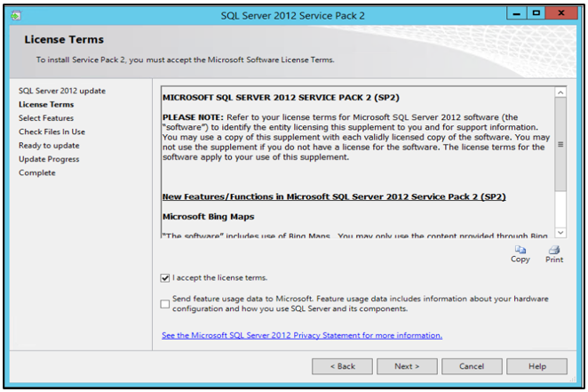Image resolution: width=588 pixels, height=392 pixels.
Task: Enable Send feature usage data to Microsoft
Action: tap(165, 304)
